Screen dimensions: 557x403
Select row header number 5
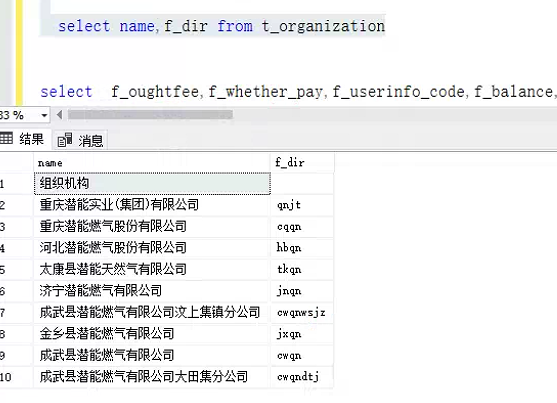[x=16, y=270]
